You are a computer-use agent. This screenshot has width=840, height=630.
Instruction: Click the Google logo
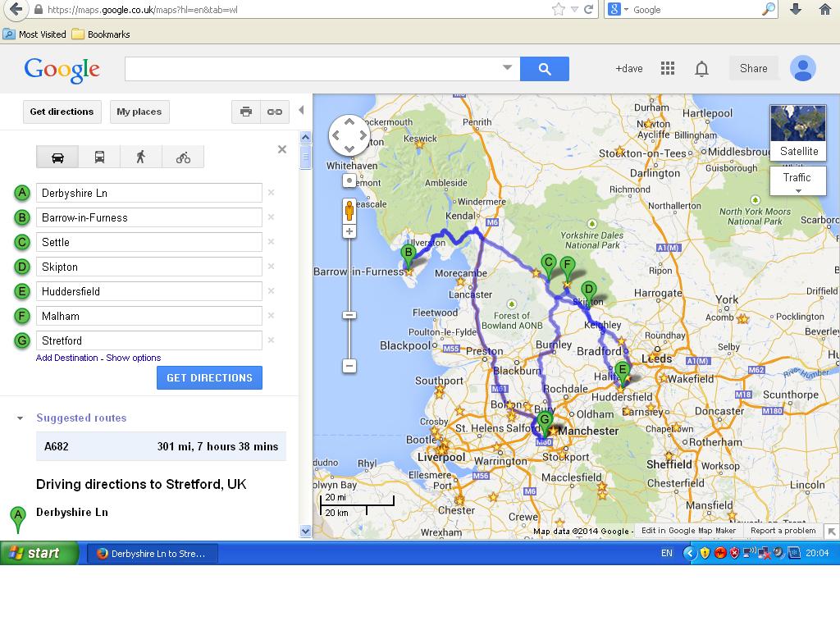click(62, 71)
